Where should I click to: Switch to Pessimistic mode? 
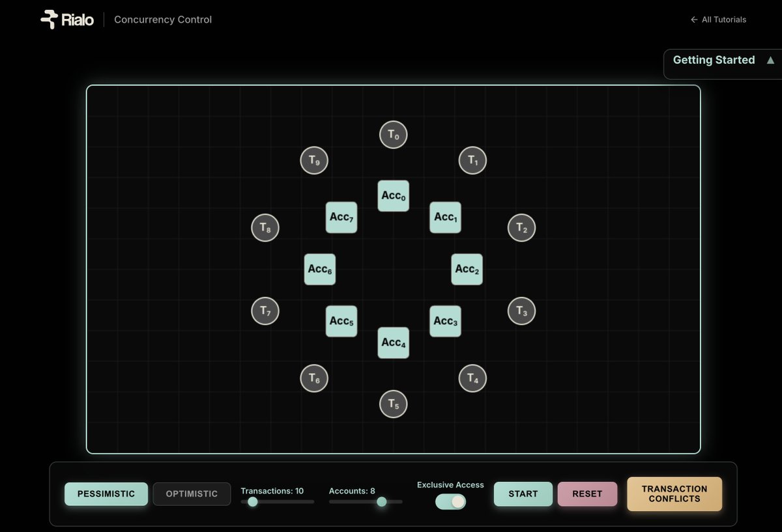(106, 494)
